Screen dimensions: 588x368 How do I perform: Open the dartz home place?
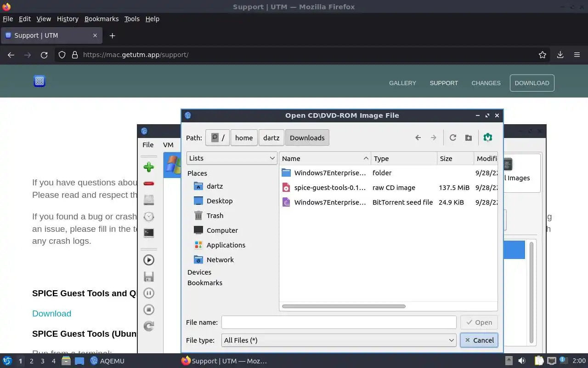(x=215, y=186)
